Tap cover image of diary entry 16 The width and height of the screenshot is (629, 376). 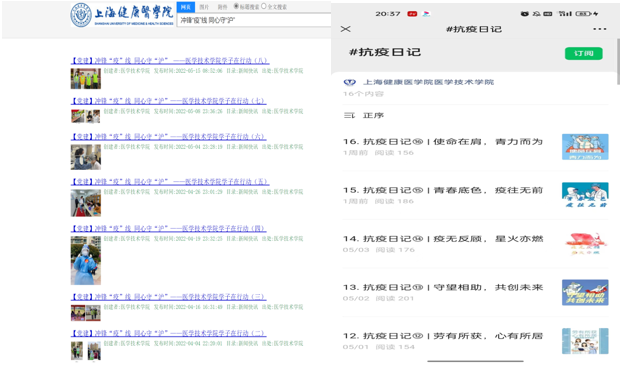[585, 147]
